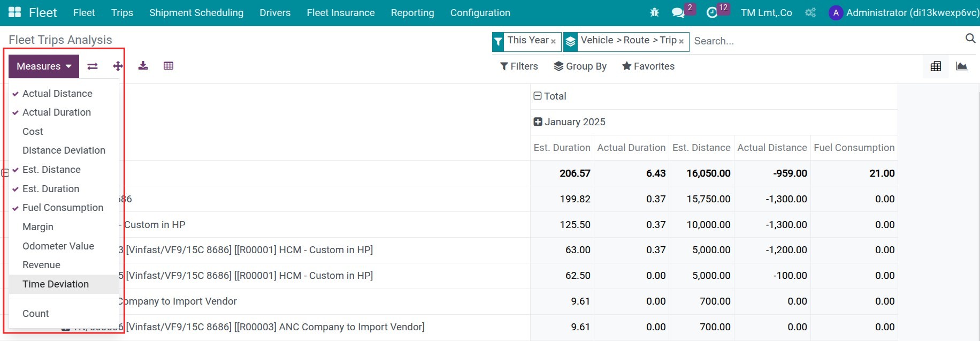Open the Fleet menu
Screen dimensions: 980x341
(x=84, y=13)
